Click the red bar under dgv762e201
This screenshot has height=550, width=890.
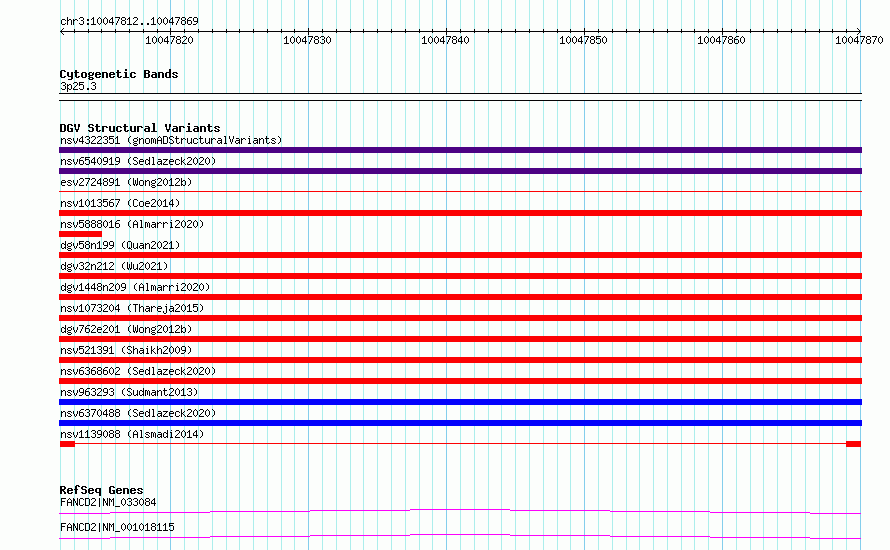coord(460,339)
